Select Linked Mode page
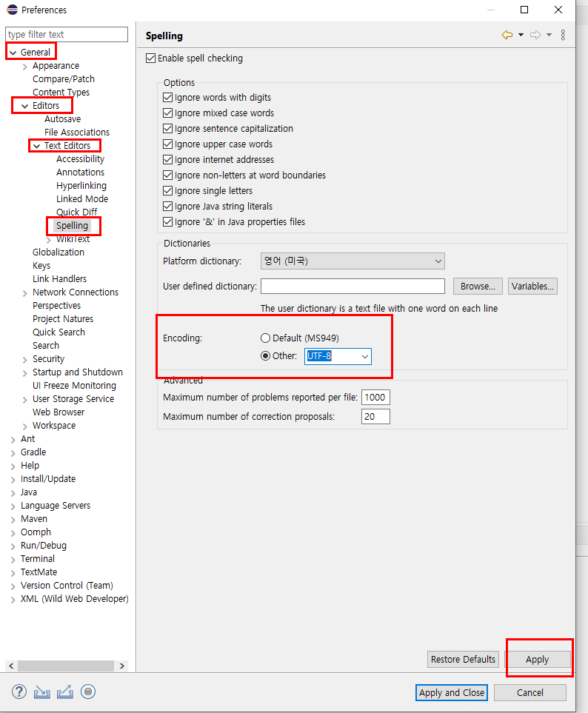588x713 pixels. pos(82,198)
